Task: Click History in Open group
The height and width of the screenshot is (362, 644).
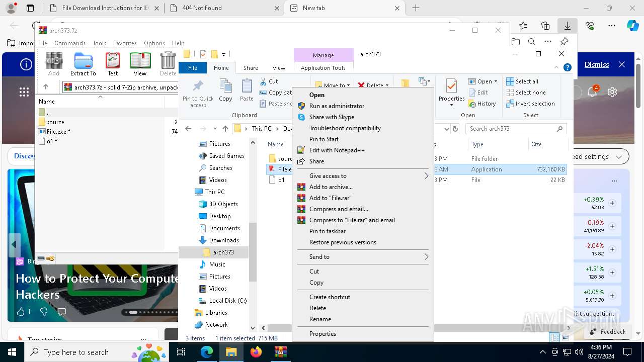Action: [x=482, y=104]
